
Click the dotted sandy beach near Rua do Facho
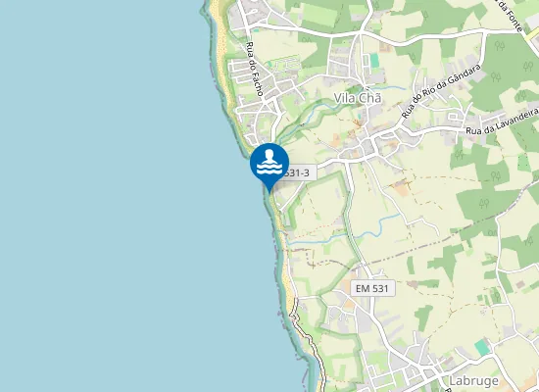pos(220,41)
